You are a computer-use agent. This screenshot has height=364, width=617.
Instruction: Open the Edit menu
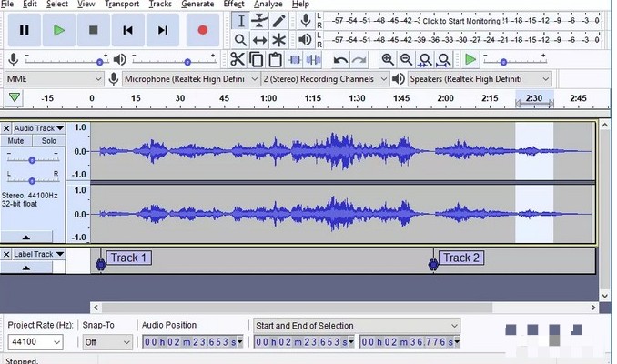[29, 4]
